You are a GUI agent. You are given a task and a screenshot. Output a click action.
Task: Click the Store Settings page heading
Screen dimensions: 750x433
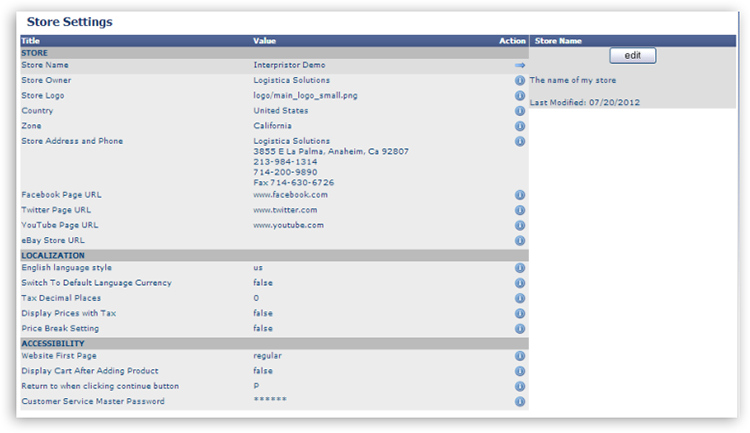point(69,22)
